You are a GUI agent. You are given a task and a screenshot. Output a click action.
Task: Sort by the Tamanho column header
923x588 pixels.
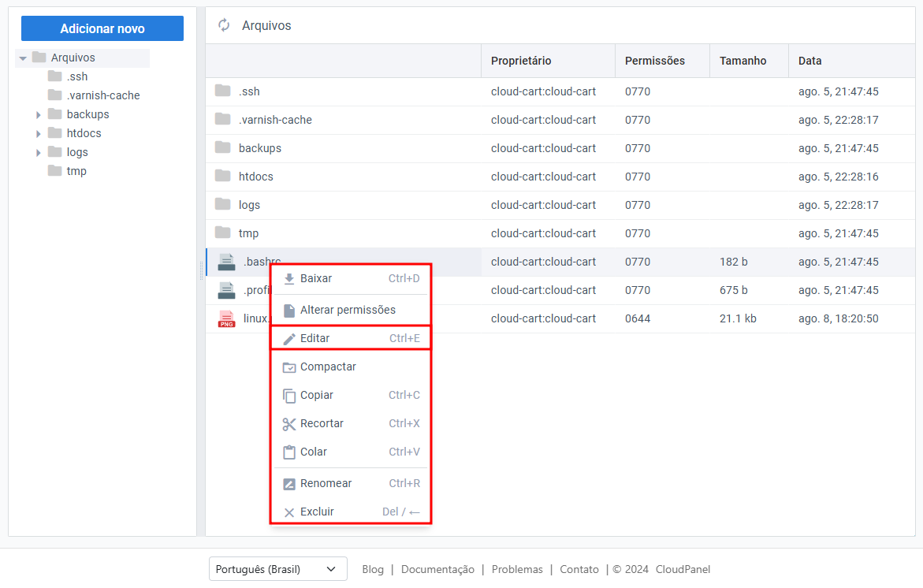click(x=742, y=61)
